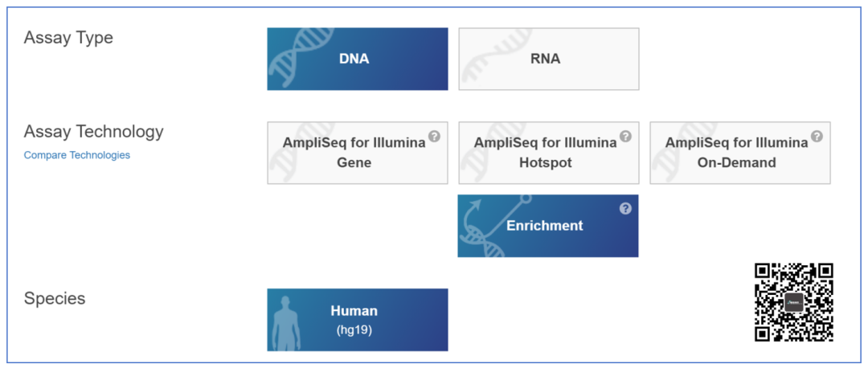Viewport: 868px width, 368px height.
Task: Select DNA assay type
Action: click(358, 59)
